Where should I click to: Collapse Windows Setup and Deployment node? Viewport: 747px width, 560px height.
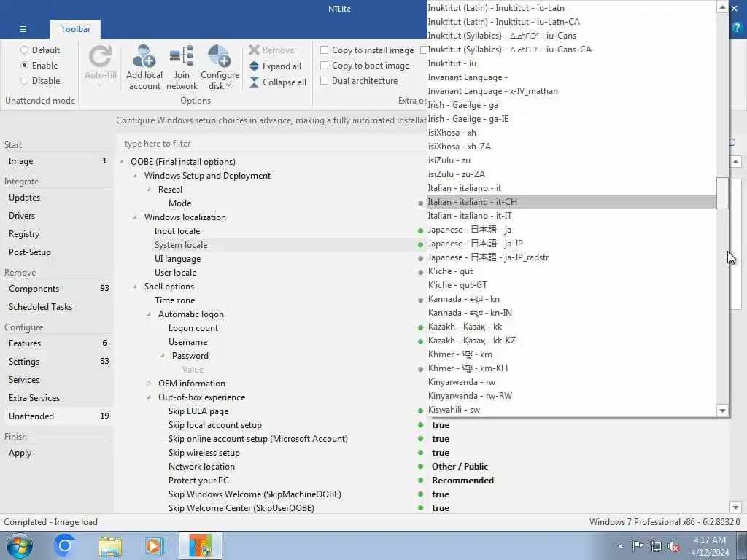click(x=135, y=176)
